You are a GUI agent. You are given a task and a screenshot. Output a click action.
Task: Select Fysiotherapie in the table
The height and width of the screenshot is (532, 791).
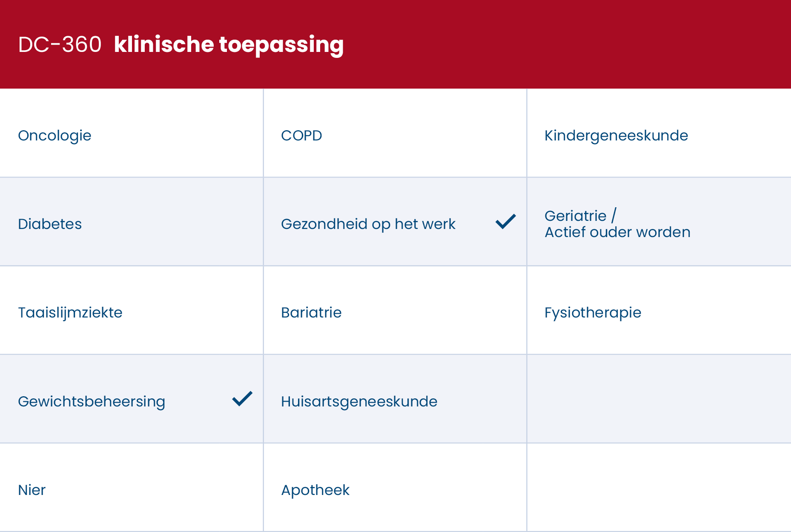(593, 313)
